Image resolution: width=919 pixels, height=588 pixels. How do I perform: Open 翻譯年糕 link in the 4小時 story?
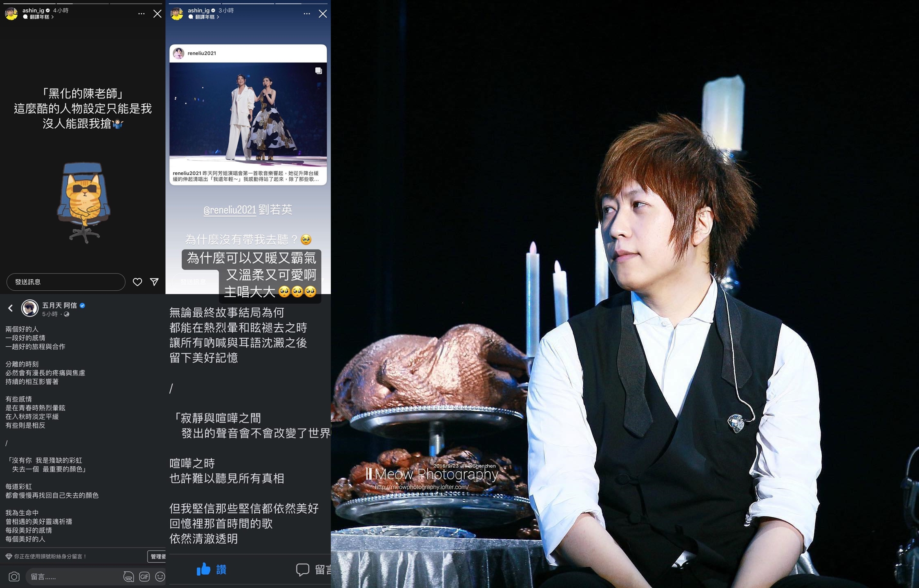pyautogui.click(x=38, y=17)
